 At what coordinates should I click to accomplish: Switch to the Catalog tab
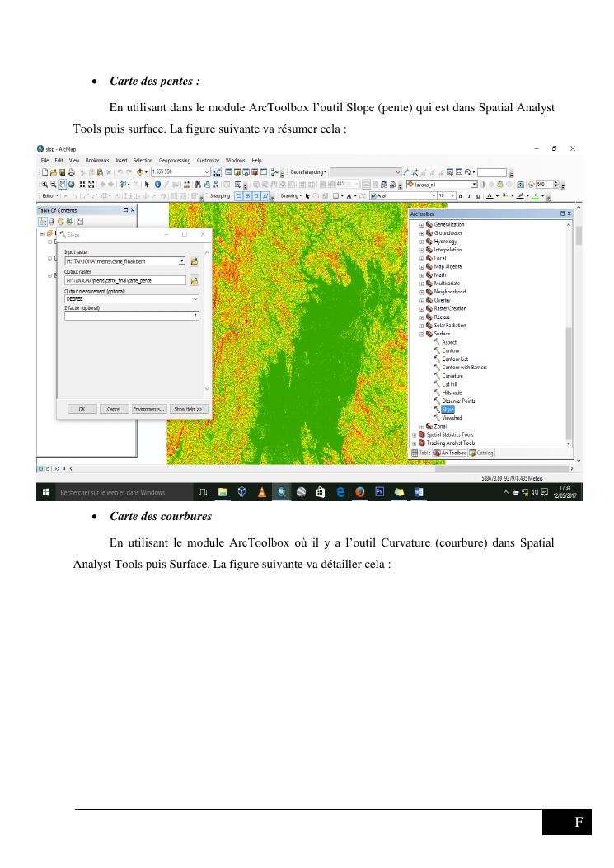[x=482, y=453]
